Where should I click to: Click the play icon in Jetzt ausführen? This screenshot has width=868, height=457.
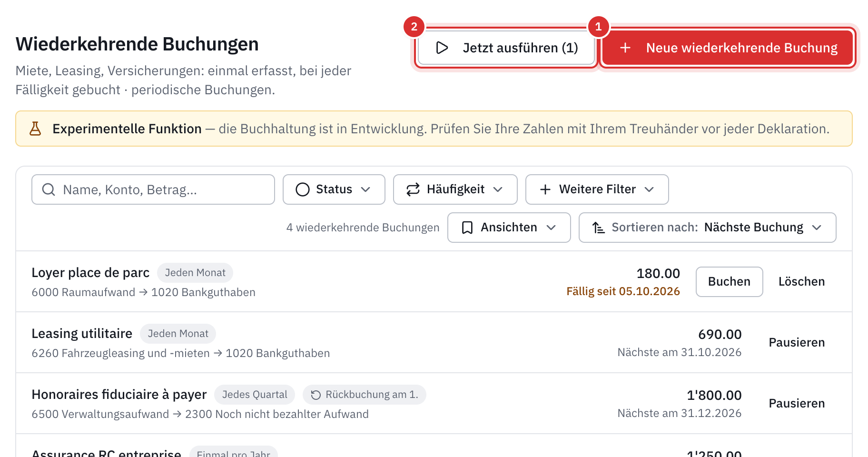pos(442,48)
